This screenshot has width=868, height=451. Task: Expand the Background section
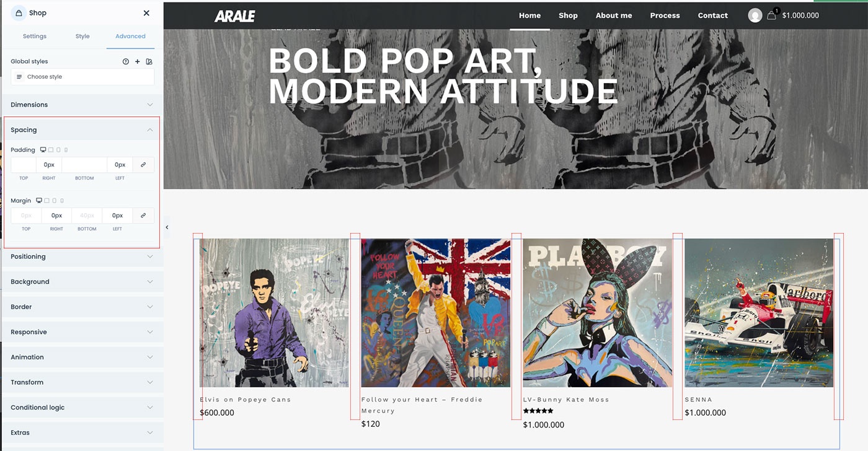click(82, 282)
